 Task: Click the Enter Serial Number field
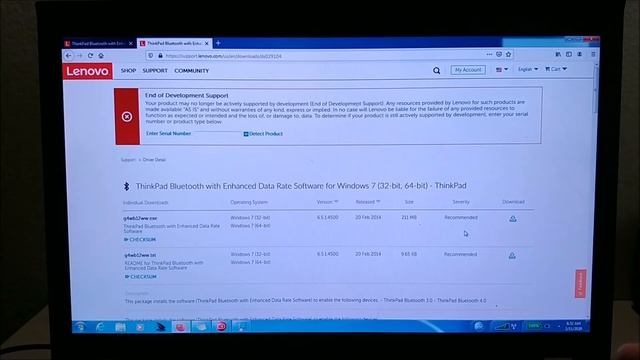[x=193, y=133]
